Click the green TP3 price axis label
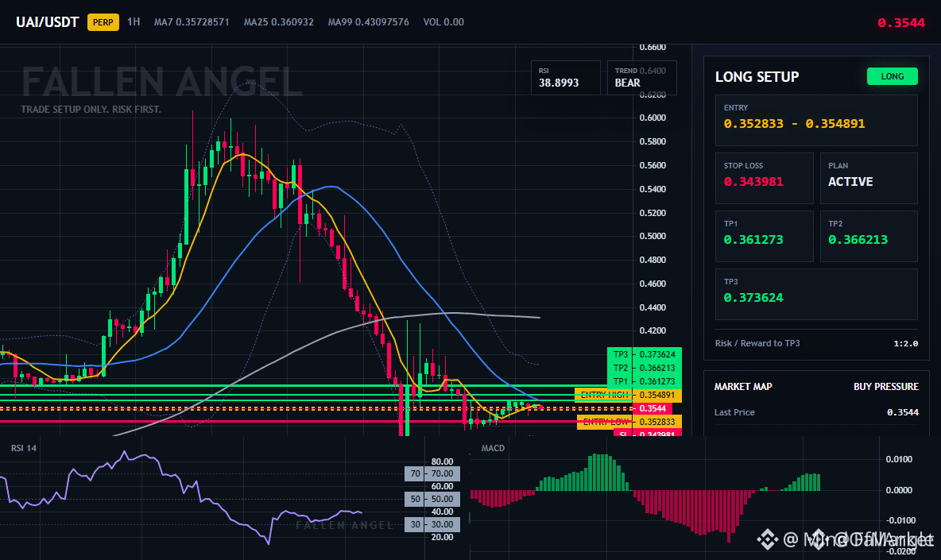This screenshot has height=560, width=941. [645, 354]
